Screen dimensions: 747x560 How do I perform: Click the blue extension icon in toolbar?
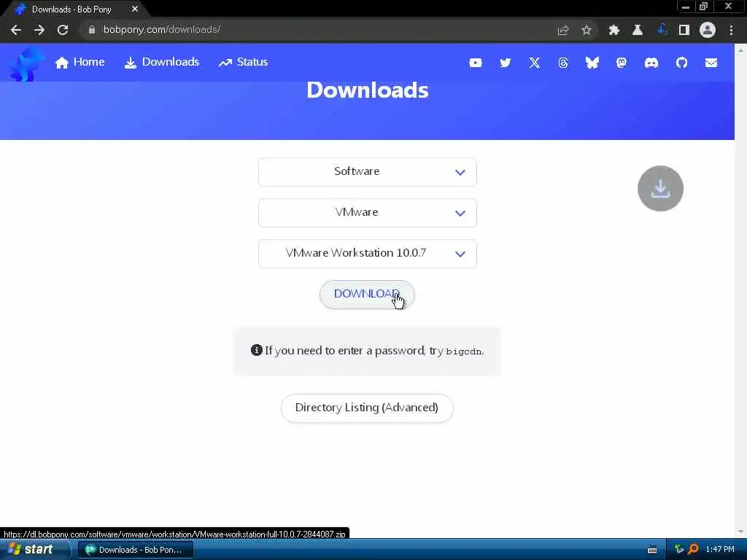pos(662,29)
